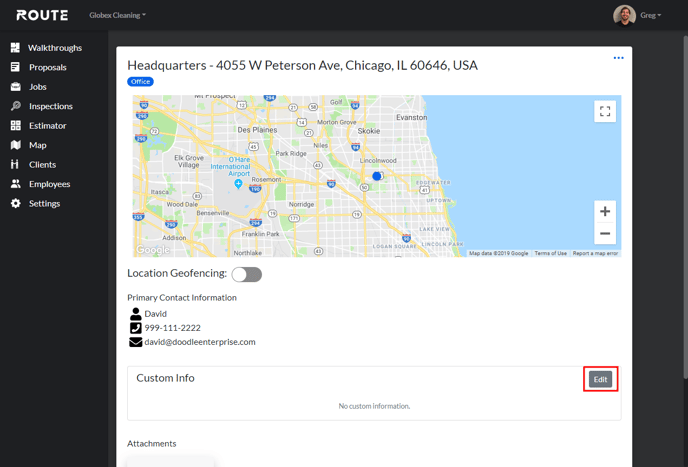Screen dimensions: 688x467
Task: Open the three-dots options menu
Action: [618, 58]
